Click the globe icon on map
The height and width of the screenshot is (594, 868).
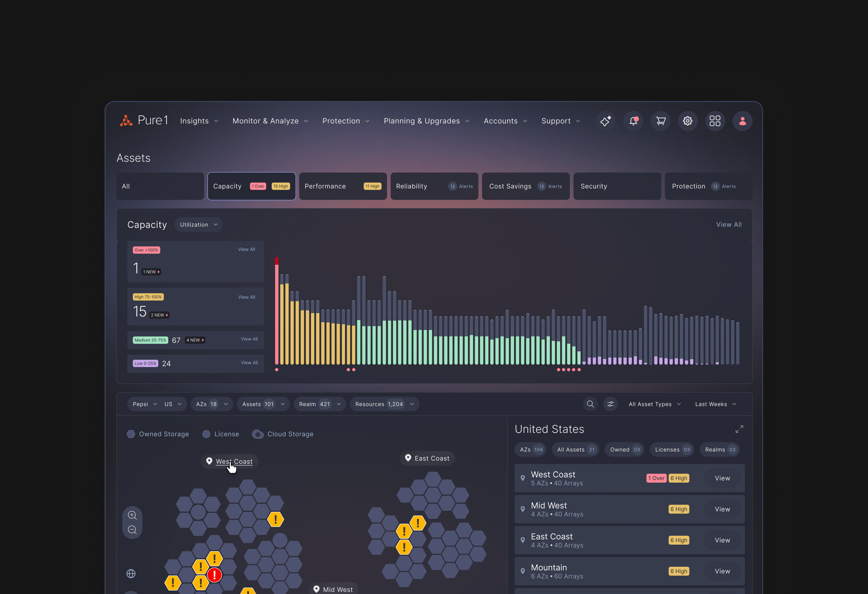coord(131,574)
